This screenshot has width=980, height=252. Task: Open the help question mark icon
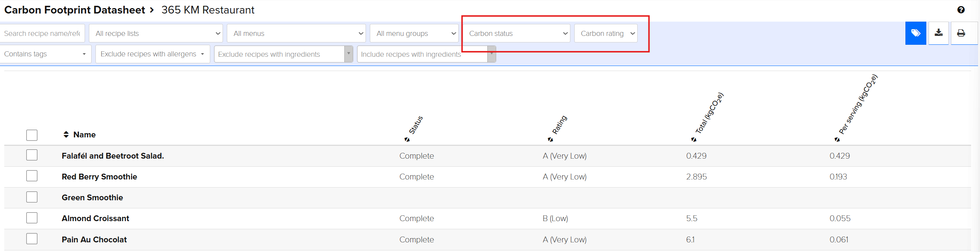pos(961,10)
